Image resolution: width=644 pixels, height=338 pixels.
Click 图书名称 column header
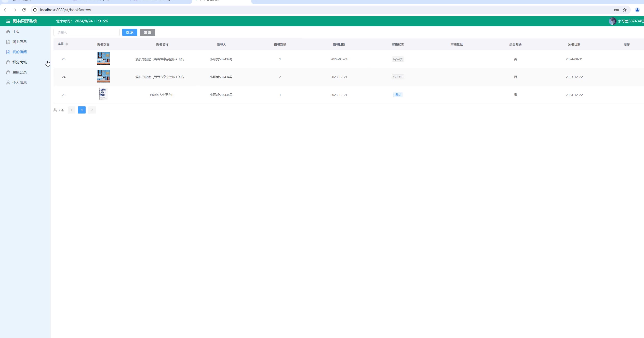tap(162, 45)
